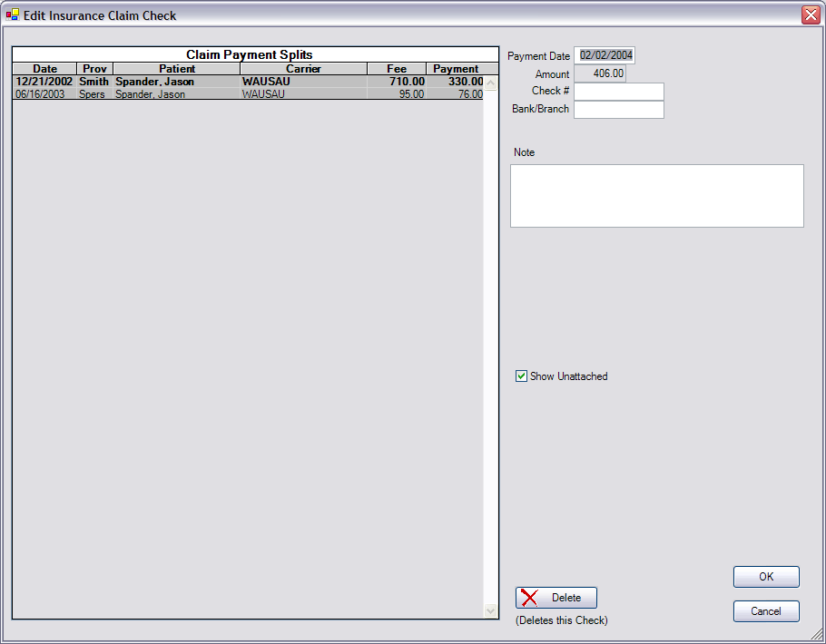This screenshot has height=644, width=826.
Task: Click the Date column header
Action: click(44, 69)
